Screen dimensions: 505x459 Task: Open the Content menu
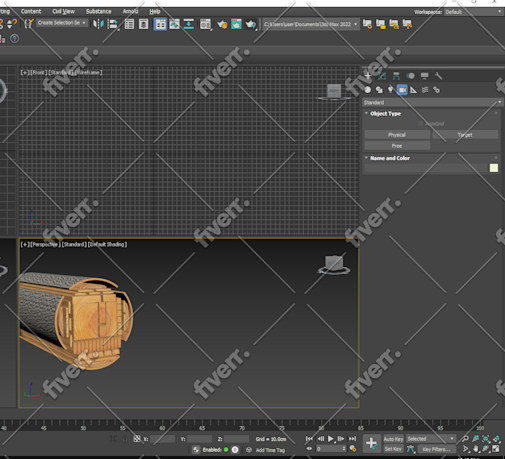click(31, 11)
